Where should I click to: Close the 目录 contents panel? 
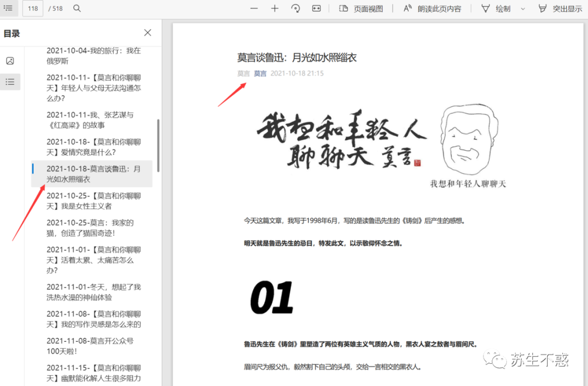pyautogui.click(x=148, y=33)
